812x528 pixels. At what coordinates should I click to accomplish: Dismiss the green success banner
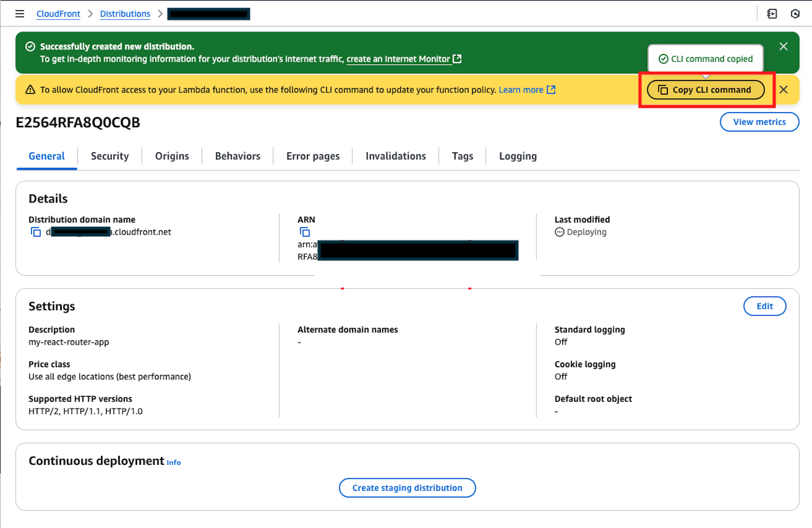783,46
